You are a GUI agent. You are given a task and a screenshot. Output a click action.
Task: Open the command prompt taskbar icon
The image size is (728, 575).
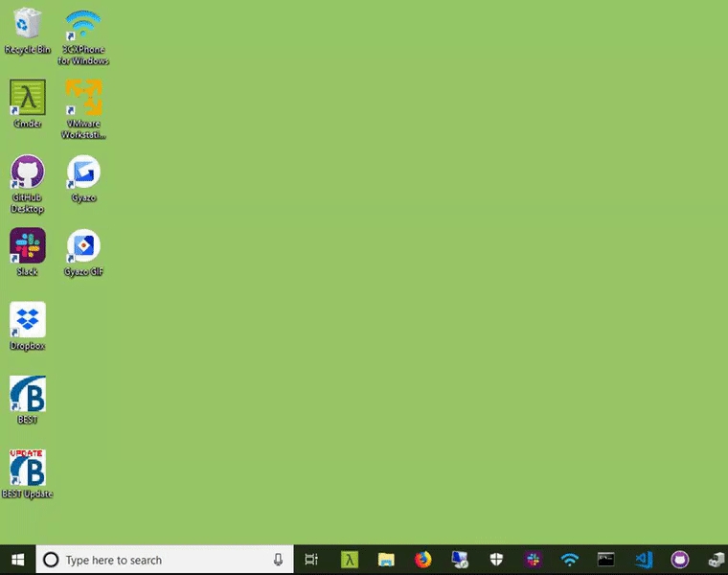606,560
